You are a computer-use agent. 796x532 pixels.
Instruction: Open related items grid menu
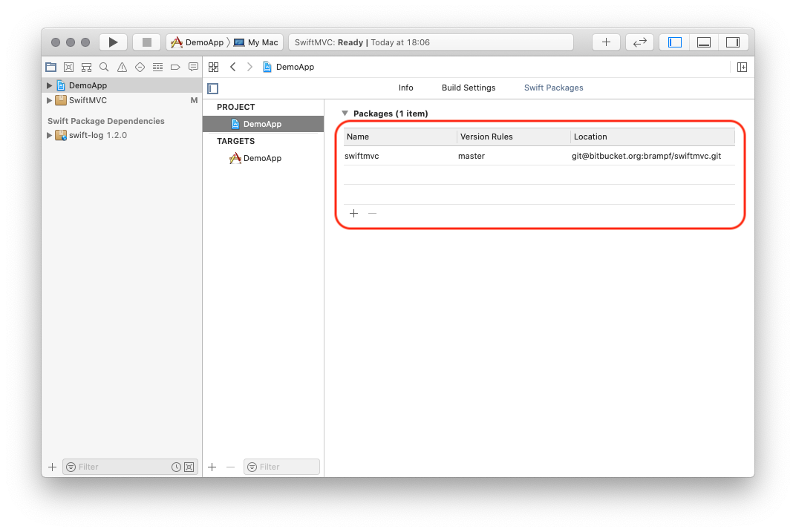tap(214, 67)
